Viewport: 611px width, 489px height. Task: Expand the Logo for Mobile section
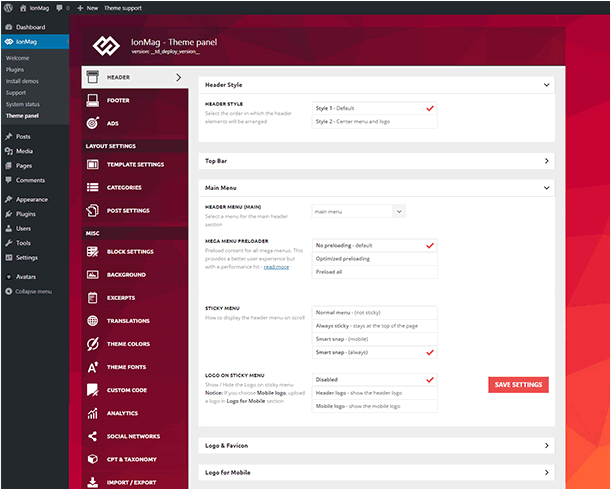click(x=546, y=472)
